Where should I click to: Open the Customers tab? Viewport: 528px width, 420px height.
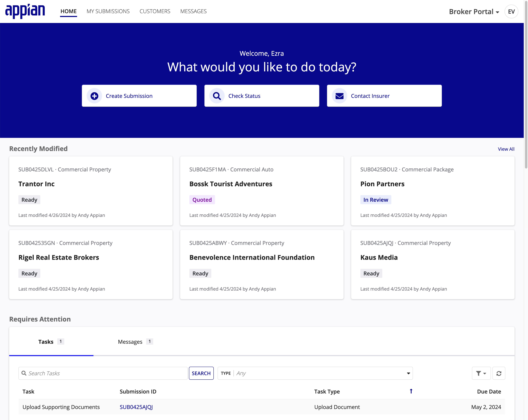[155, 11]
